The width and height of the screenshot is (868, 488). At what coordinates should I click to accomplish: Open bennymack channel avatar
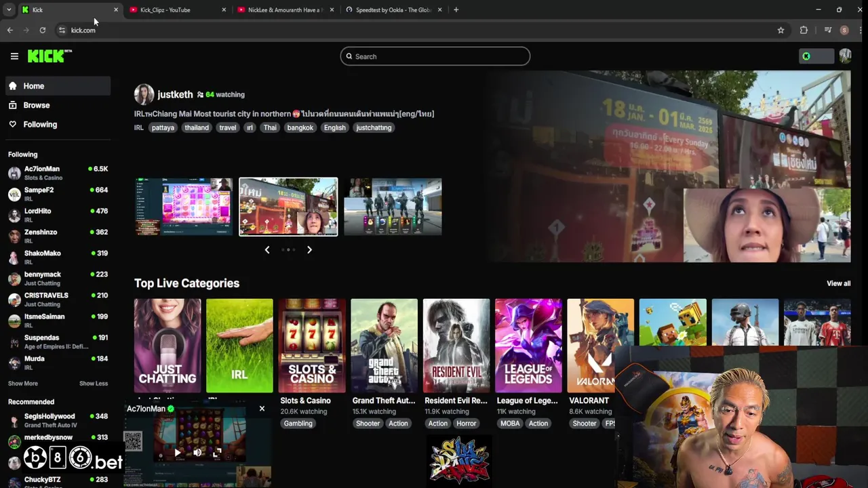[x=14, y=279]
